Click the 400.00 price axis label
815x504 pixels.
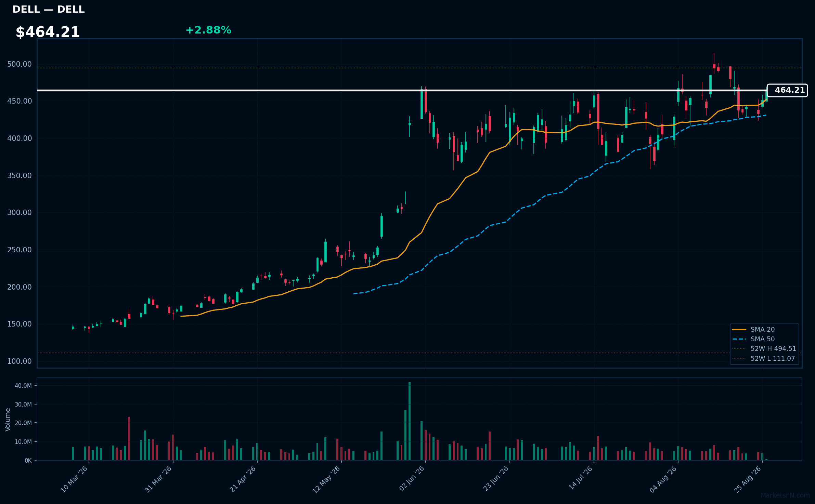[20, 138]
